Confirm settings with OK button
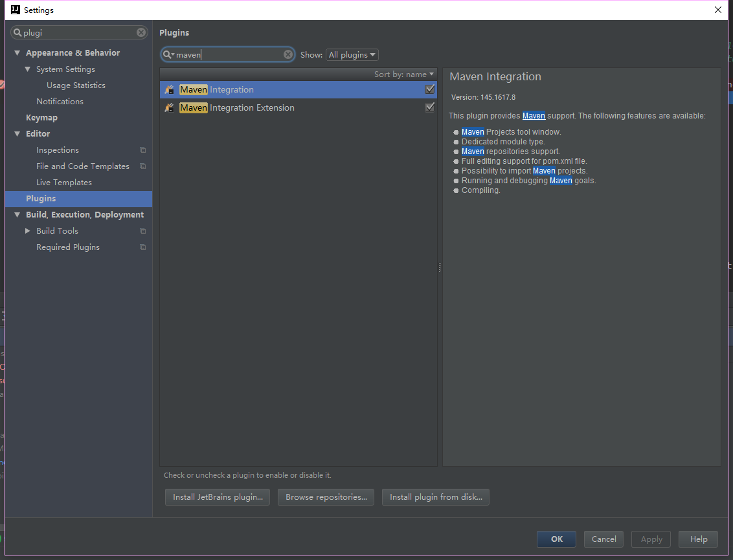The width and height of the screenshot is (733, 560). 556,539
